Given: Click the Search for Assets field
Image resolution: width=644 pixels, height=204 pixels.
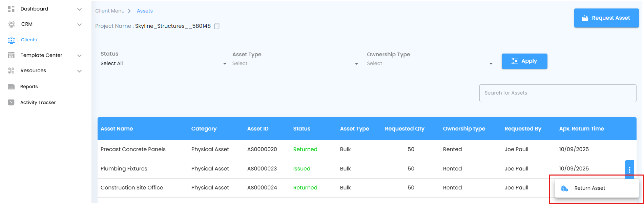Looking at the screenshot, I should click(x=557, y=93).
